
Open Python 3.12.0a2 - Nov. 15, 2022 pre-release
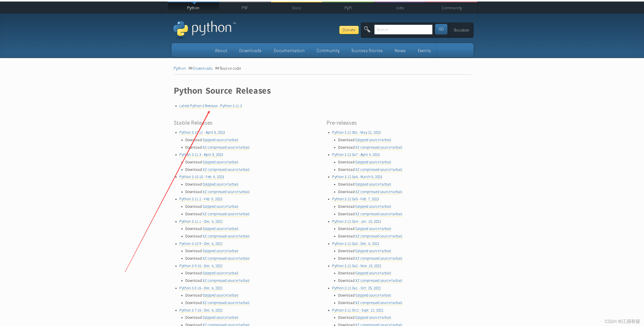[356, 266]
